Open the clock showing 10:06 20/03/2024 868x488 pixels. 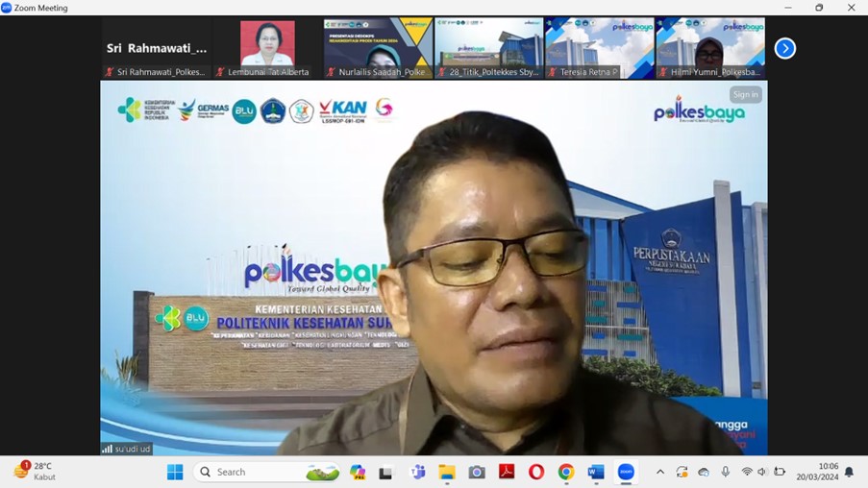tap(817, 472)
